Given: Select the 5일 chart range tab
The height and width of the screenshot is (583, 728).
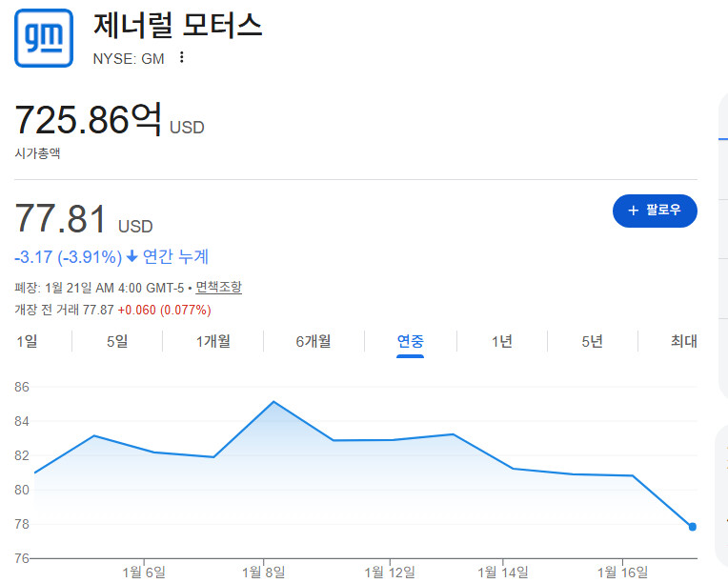Looking at the screenshot, I should pyautogui.click(x=117, y=342).
